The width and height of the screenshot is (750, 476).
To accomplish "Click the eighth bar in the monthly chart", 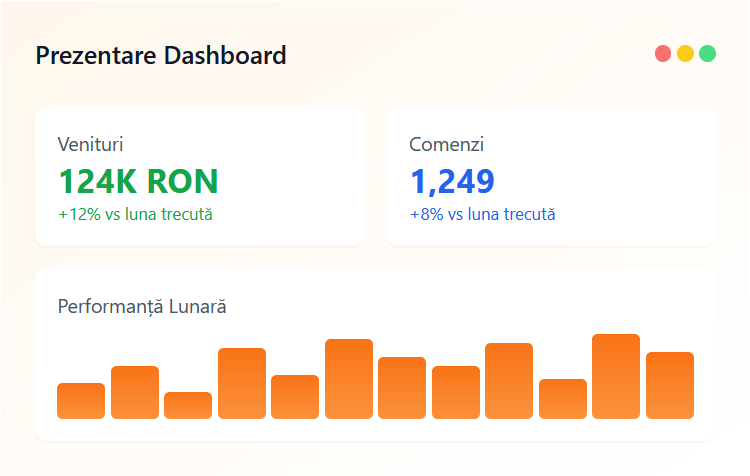I will pyautogui.click(x=456, y=392).
